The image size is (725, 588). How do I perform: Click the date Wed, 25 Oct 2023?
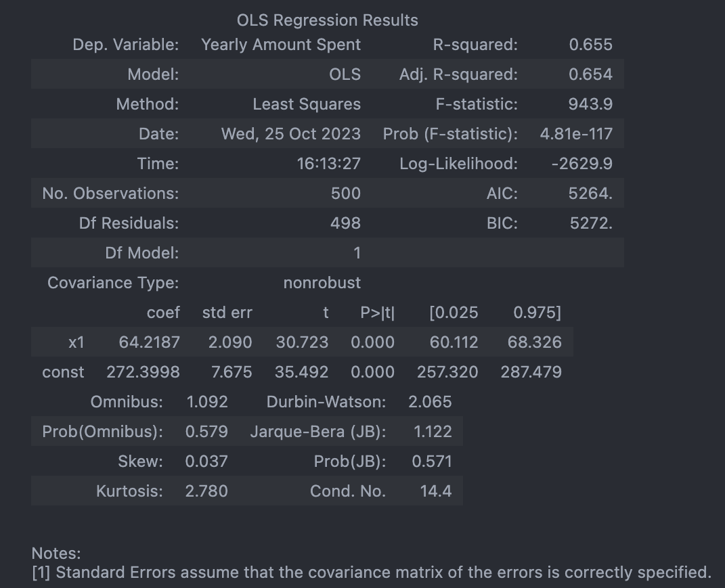click(291, 134)
